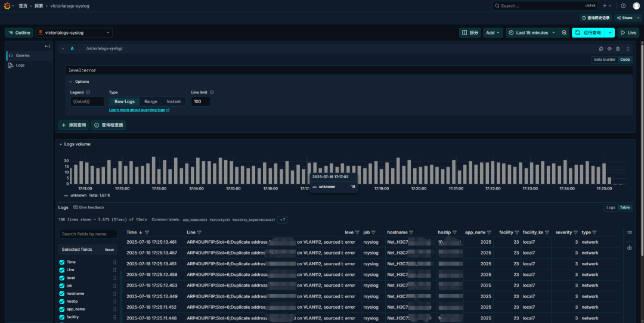Uncheck the level field checkbox

pyautogui.click(x=61, y=278)
